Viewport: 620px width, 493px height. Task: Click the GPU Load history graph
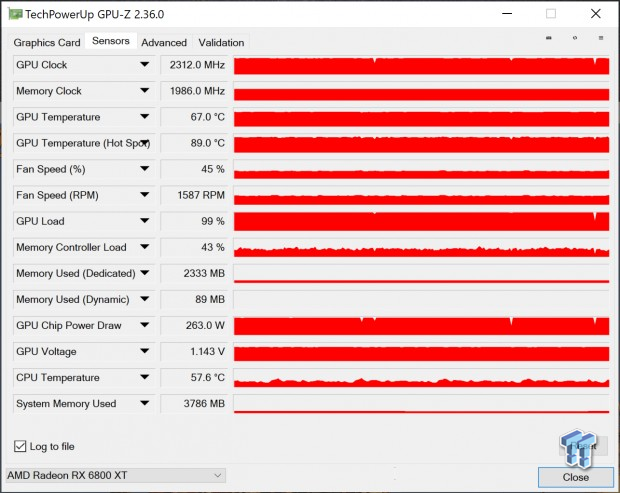click(422, 221)
